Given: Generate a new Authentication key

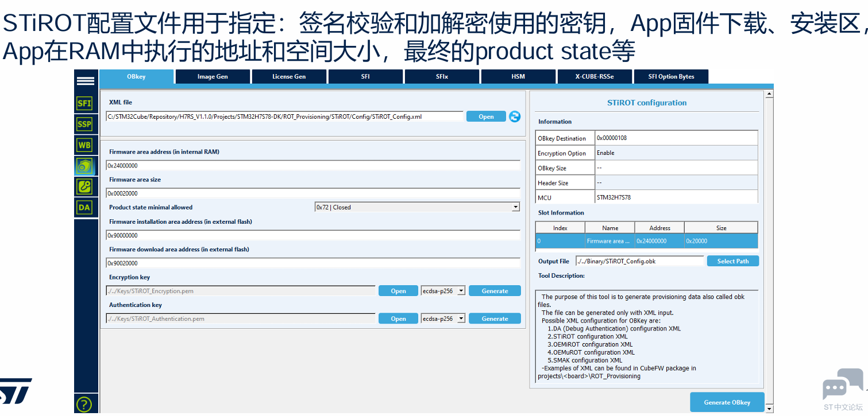Looking at the screenshot, I should 495,318.
